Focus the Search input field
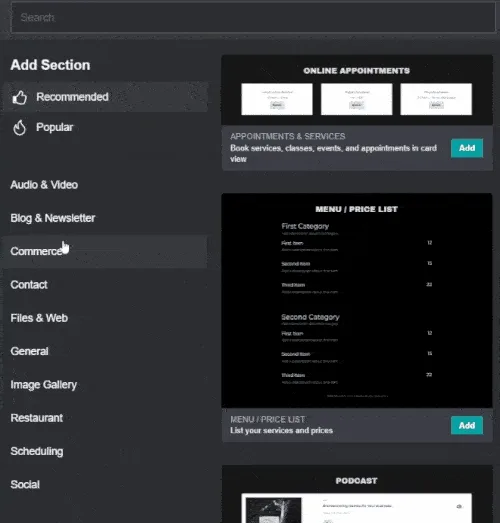The width and height of the screenshot is (500, 523). pyautogui.click(x=253, y=17)
